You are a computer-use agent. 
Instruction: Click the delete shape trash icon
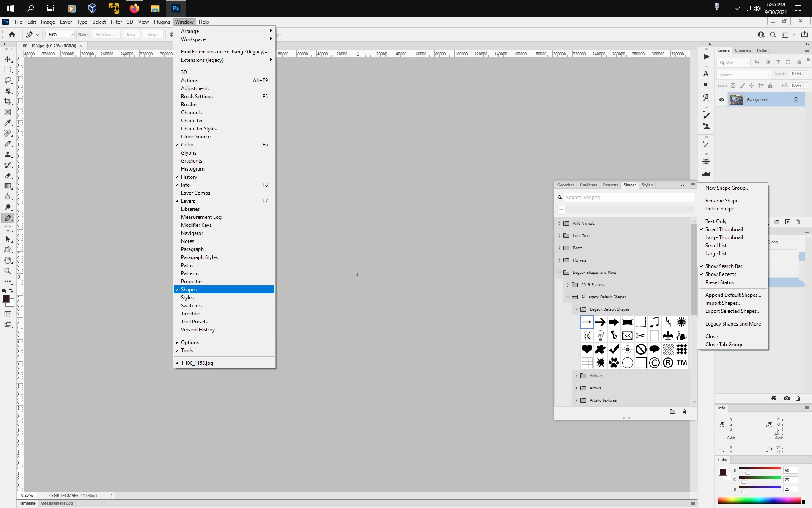(683, 411)
